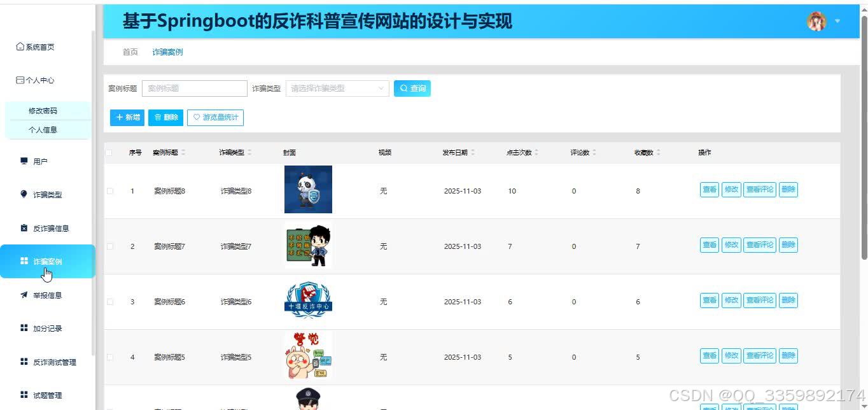Open the 举报信息 sidebar menu
868x410 pixels.
[x=47, y=295]
